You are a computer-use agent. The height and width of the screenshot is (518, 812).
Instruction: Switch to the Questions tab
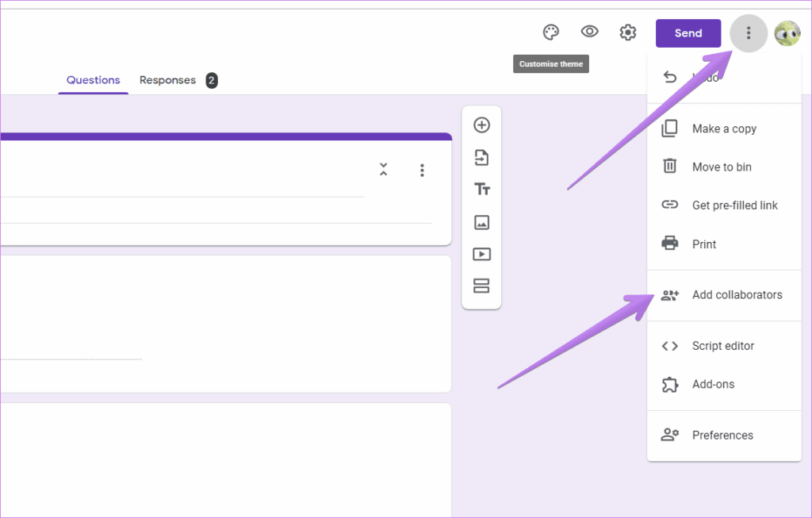point(93,79)
